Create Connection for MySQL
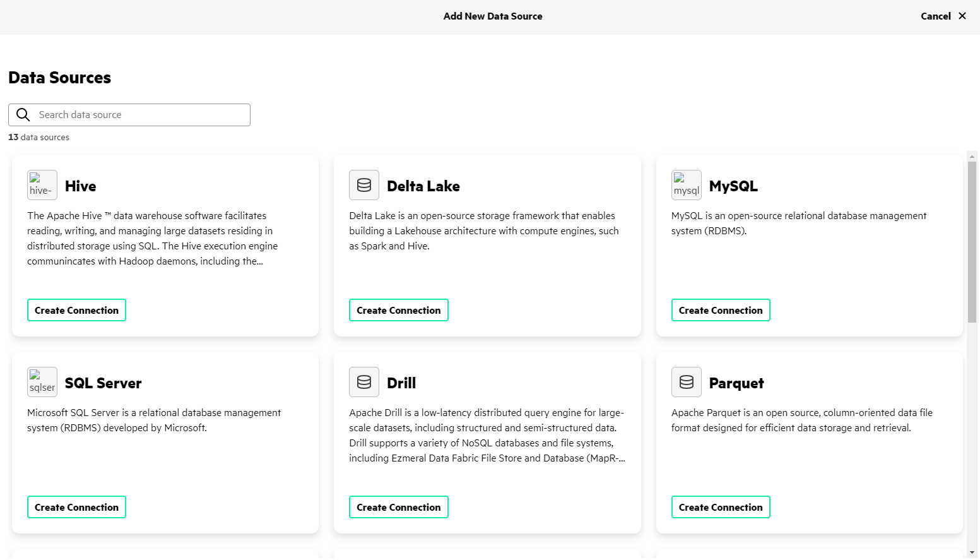 point(721,310)
